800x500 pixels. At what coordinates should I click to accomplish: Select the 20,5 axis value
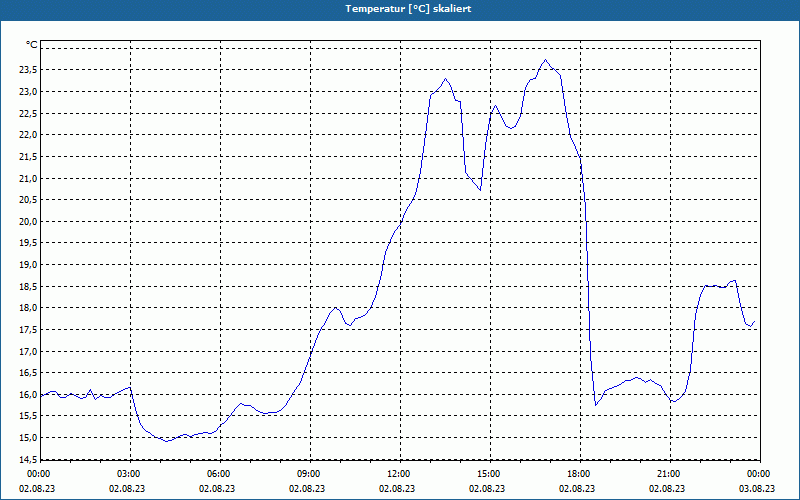click(28, 199)
